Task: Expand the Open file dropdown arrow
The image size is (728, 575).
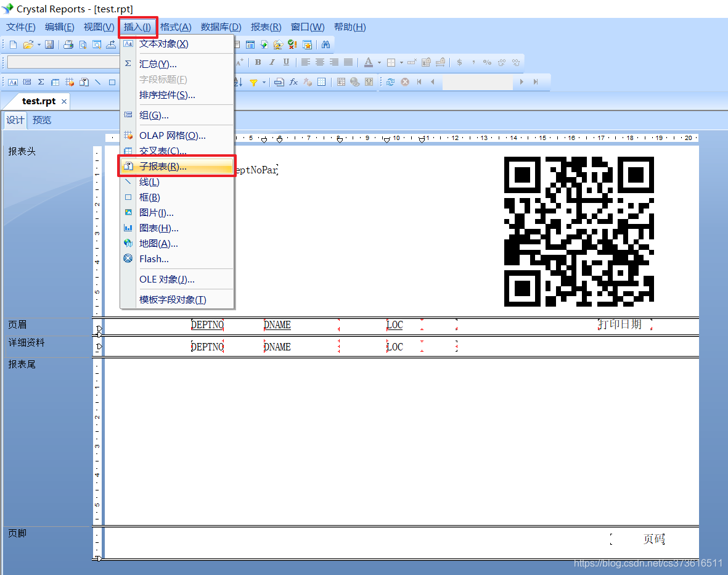Action: (39, 44)
